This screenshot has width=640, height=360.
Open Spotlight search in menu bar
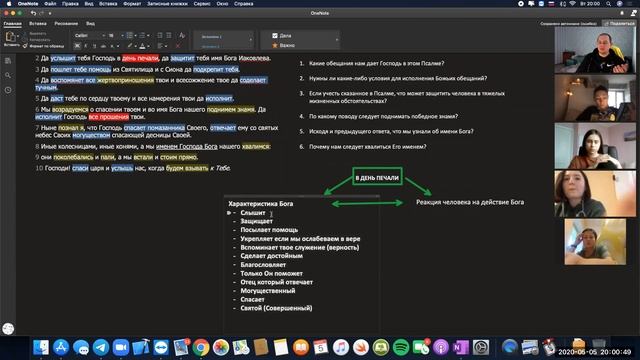[x=609, y=4]
